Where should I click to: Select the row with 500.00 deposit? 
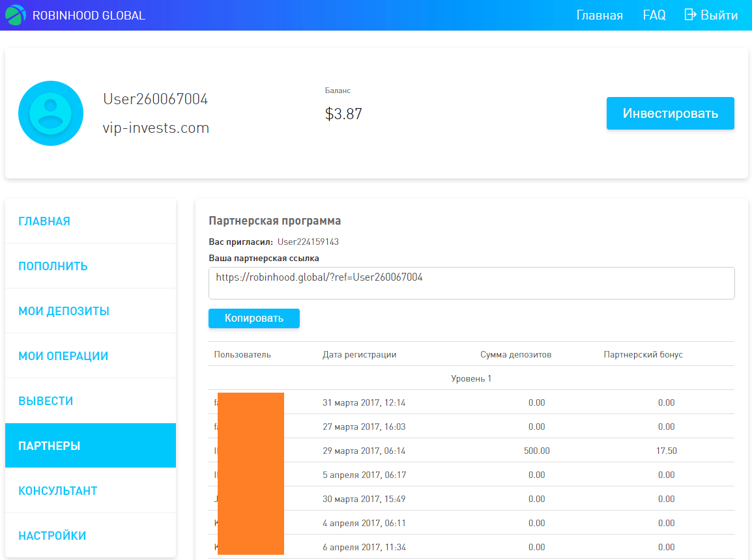[471, 451]
